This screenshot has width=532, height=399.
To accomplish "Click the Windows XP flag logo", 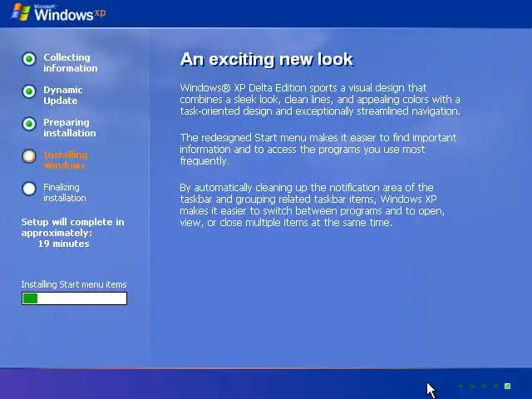I will click(21, 12).
